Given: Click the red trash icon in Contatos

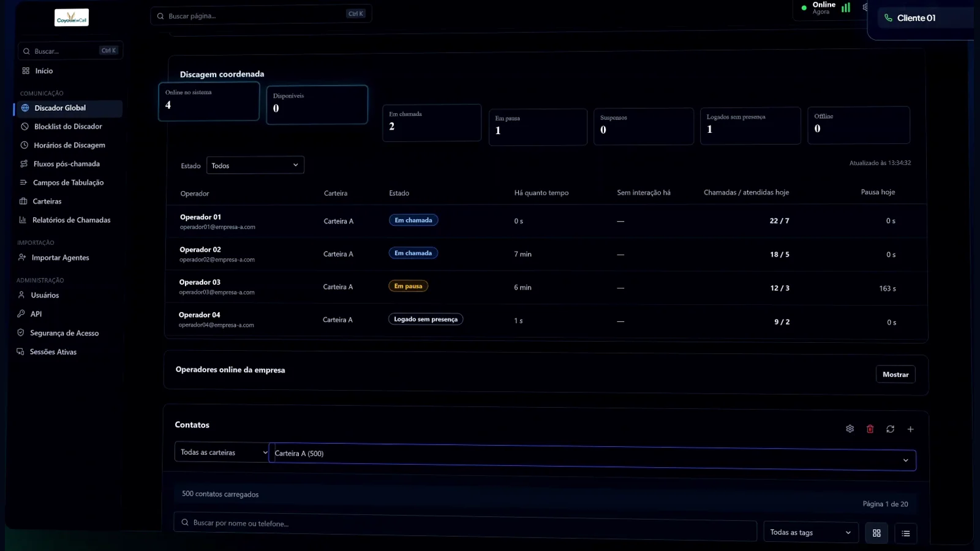Looking at the screenshot, I should point(870,429).
